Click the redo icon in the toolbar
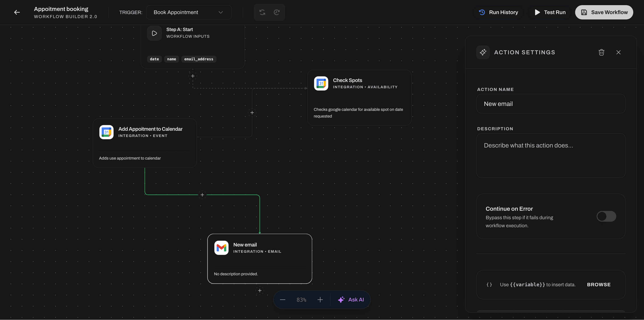644x320 pixels. [x=277, y=12]
